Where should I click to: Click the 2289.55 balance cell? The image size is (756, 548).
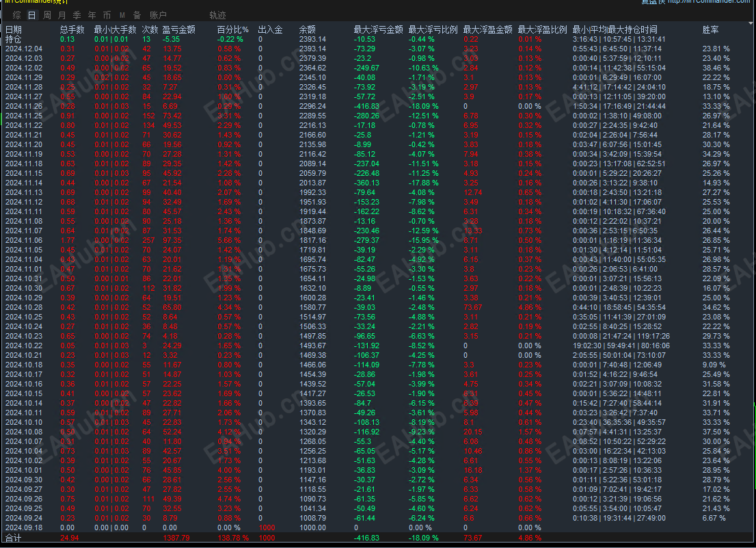(312, 116)
